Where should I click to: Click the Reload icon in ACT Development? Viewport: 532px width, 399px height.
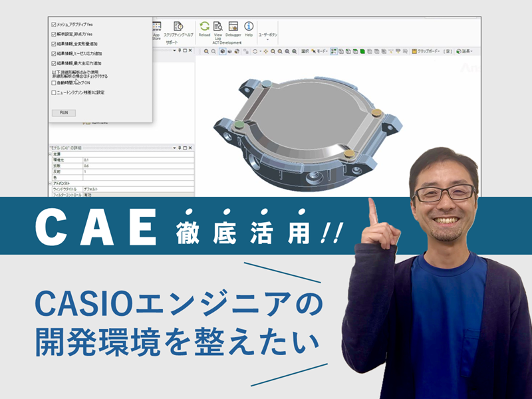click(x=205, y=27)
